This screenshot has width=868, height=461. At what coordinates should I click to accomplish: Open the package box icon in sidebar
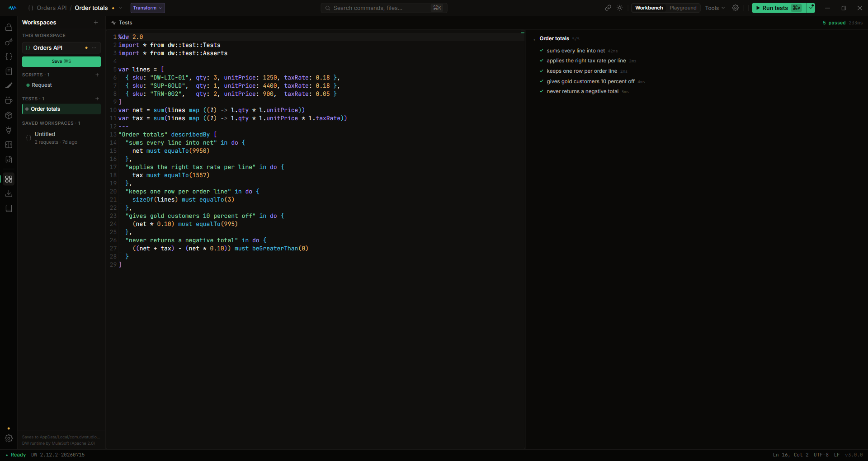(9, 116)
